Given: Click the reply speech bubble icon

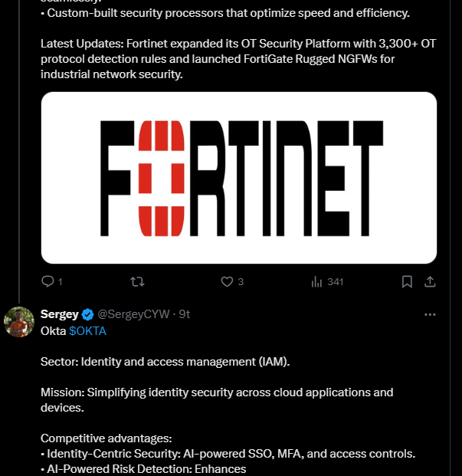Looking at the screenshot, I should tap(48, 281).
